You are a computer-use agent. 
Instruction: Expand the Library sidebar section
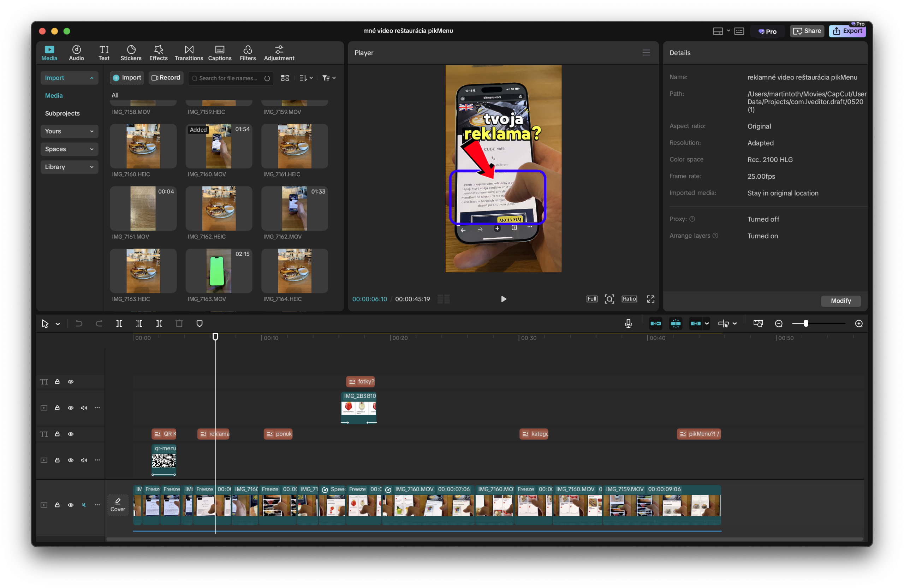tap(69, 167)
